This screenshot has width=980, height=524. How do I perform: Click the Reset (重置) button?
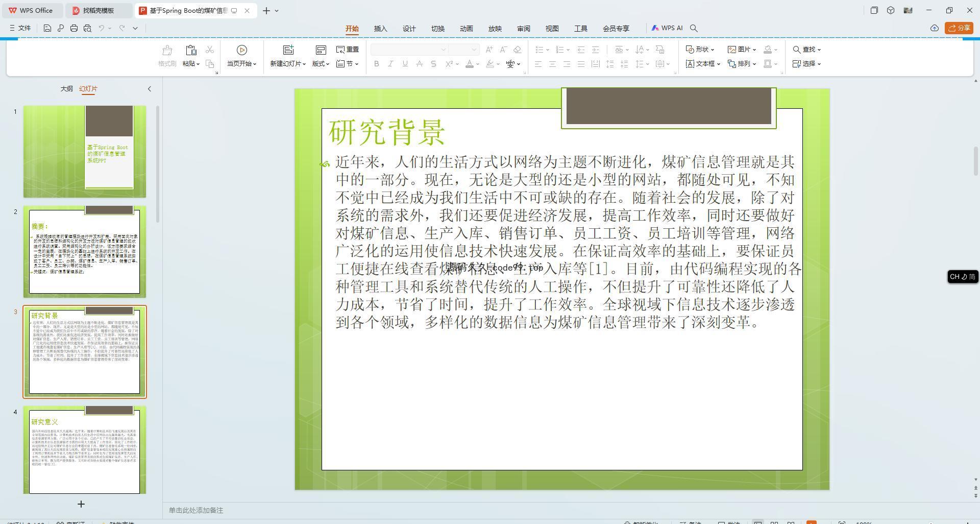(x=348, y=50)
